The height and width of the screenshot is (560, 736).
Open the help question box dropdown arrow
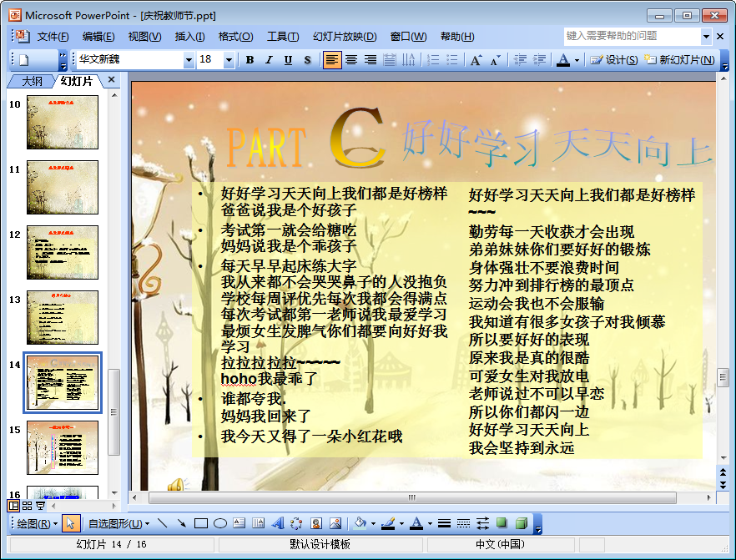tap(706, 36)
